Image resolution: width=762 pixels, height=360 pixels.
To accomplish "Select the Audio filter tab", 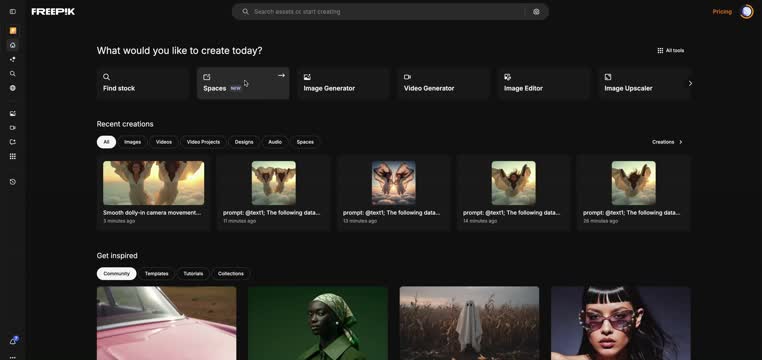I will click(275, 142).
